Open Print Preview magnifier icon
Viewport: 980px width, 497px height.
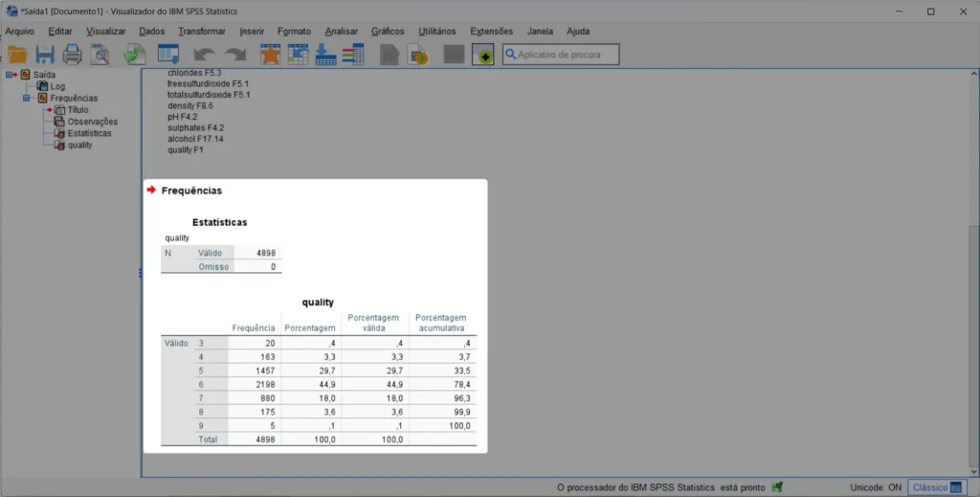click(x=100, y=55)
